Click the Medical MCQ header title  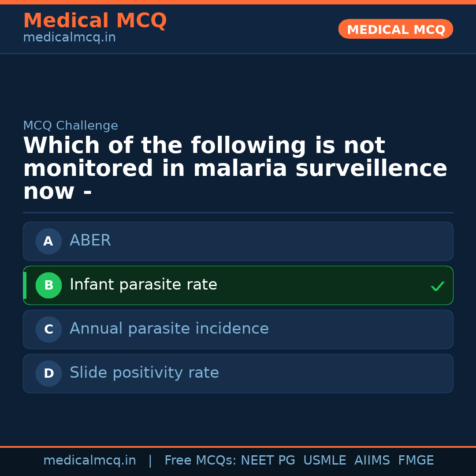pos(95,21)
